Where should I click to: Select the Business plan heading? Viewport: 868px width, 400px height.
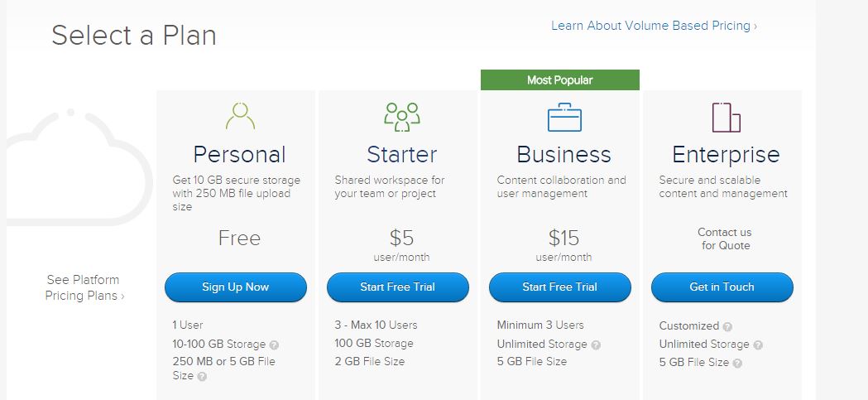pos(563,155)
